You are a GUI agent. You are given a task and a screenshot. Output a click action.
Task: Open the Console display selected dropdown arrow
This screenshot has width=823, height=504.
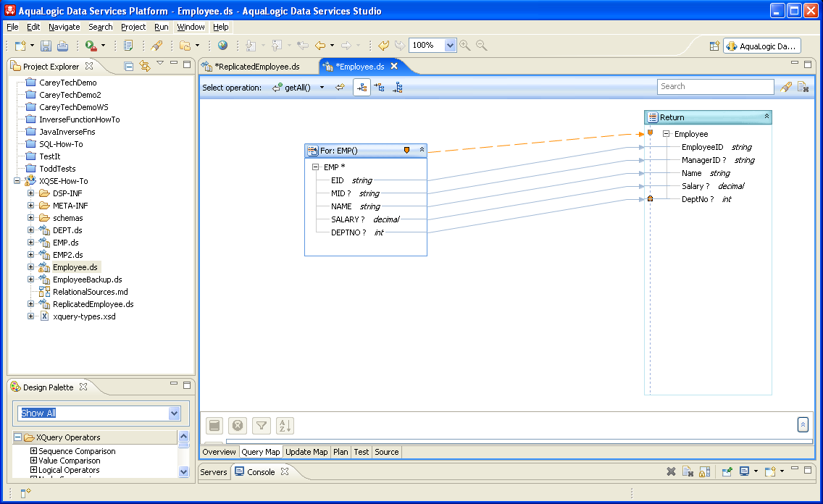click(x=756, y=471)
